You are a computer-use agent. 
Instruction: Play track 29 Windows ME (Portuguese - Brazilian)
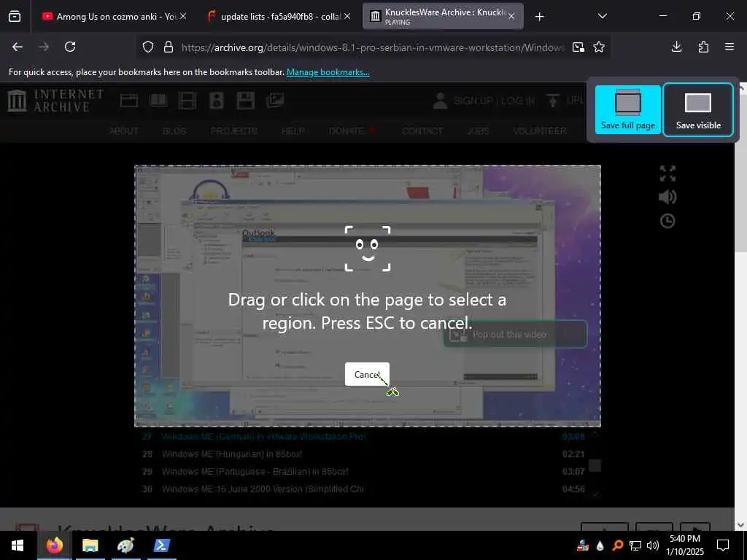[x=363, y=472]
